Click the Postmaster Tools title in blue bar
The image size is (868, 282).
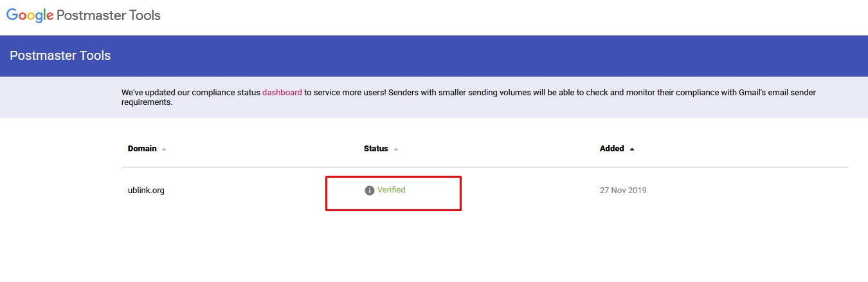(x=60, y=56)
